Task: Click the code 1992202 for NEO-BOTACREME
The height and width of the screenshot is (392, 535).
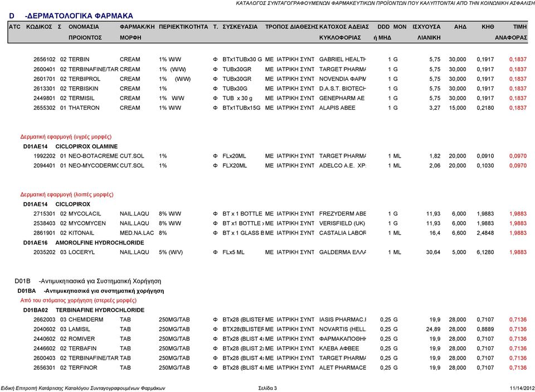Action: coord(45,156)
